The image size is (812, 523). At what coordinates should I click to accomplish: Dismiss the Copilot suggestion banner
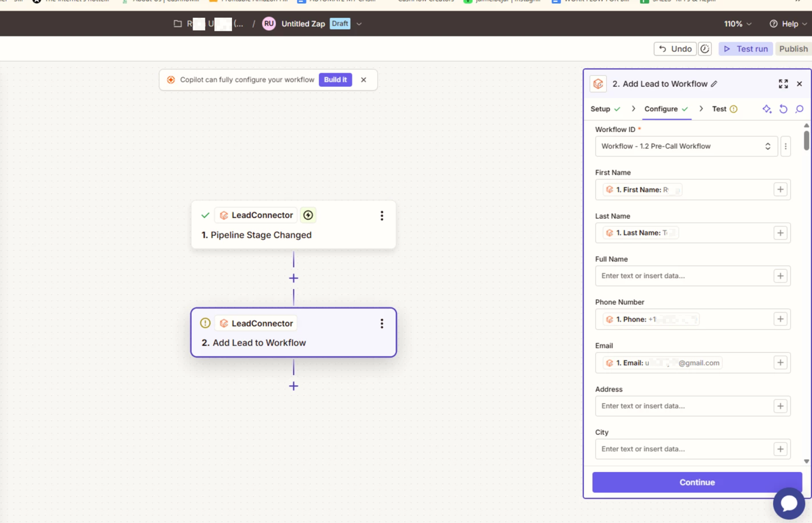click(x=363, y=80)
